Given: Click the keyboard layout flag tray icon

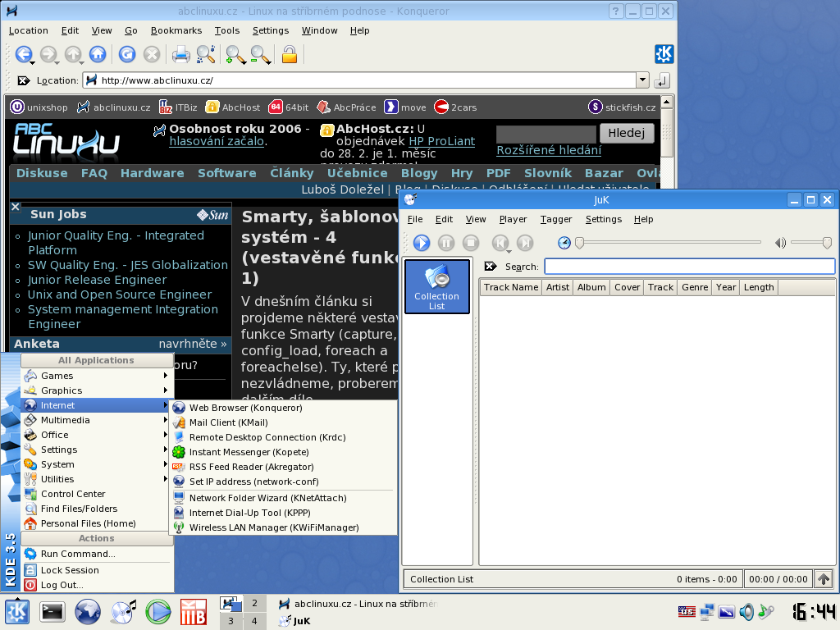Looking at the screenshot, I should (x=687, y=611).
